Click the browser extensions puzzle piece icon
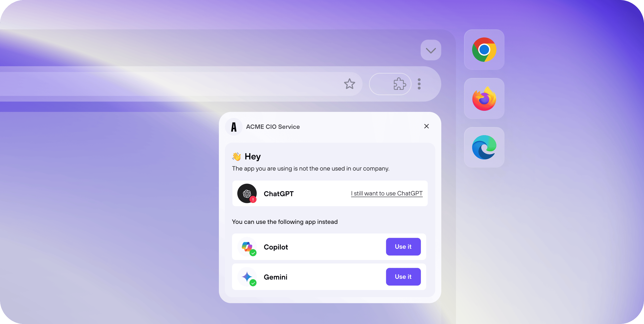The height and width of the screenshot is (324, 644). pos(398,84)
